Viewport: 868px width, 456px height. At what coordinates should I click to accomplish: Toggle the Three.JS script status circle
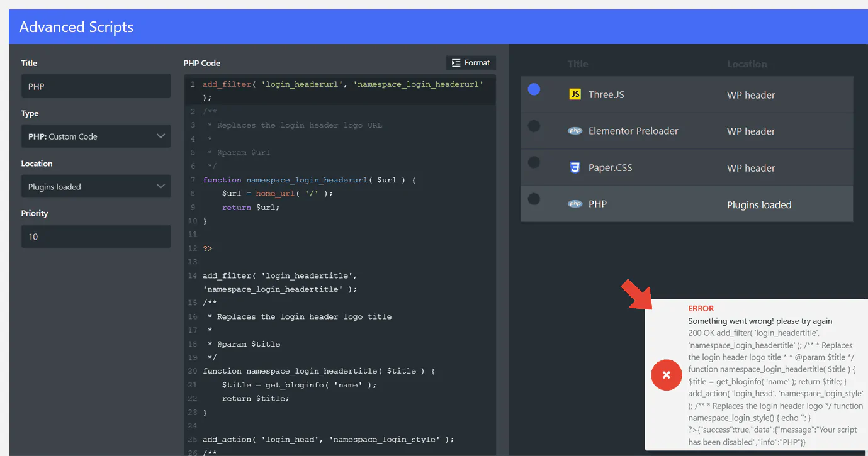click(534, 89)
